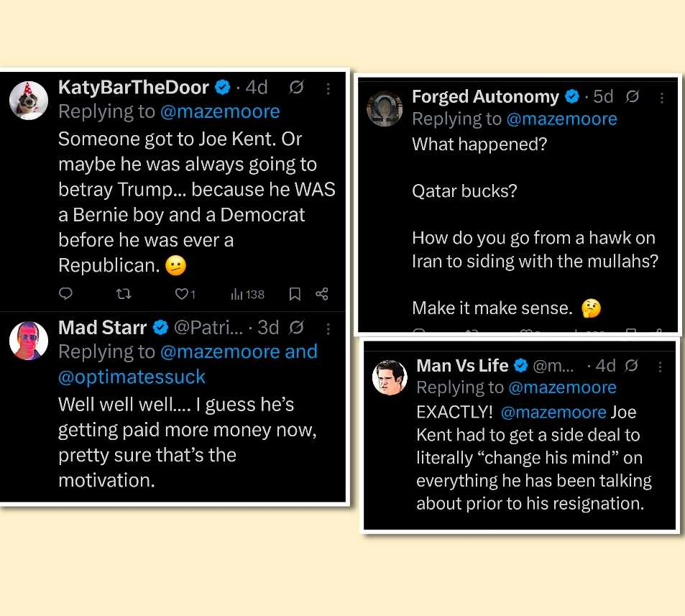Viewport: 685px width, 616px height.
Task: Open Man Vs Life's avatar
Action: [x=390, y=377]
